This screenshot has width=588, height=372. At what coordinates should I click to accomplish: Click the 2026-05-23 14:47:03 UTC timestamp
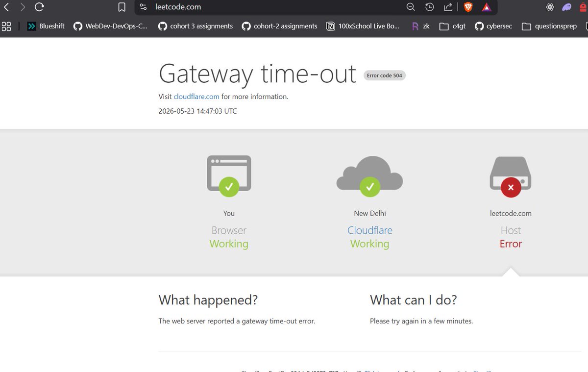[197, 111]
